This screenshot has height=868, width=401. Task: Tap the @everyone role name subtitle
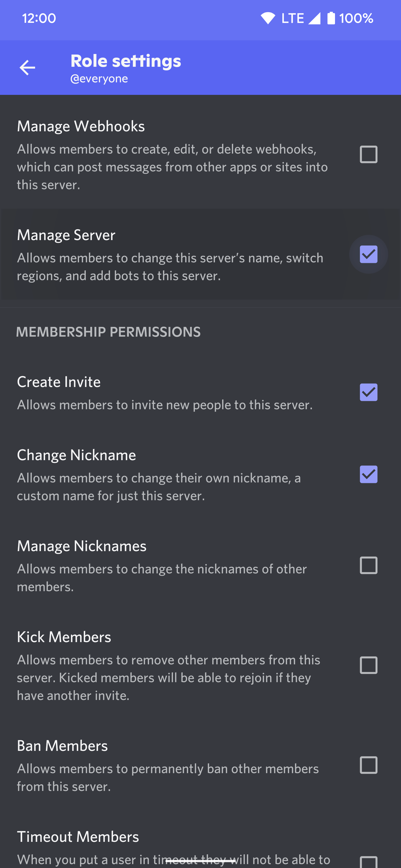tap(99, 78)
